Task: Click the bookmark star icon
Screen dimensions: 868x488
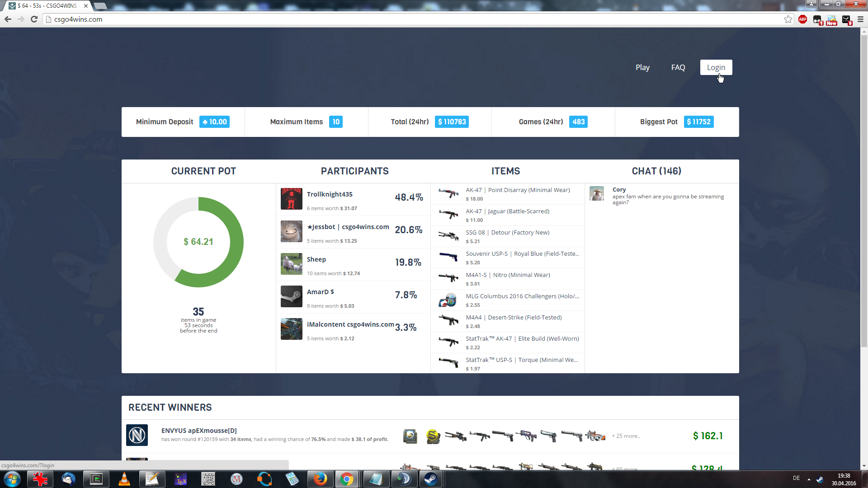Action: (x=788, y=19)
